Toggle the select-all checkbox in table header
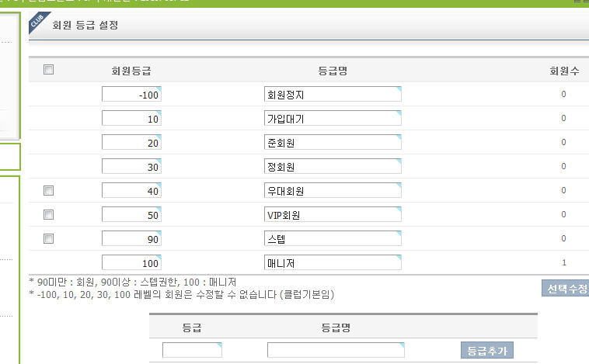Screen dimensions: 589x364 tap(48, 70)
